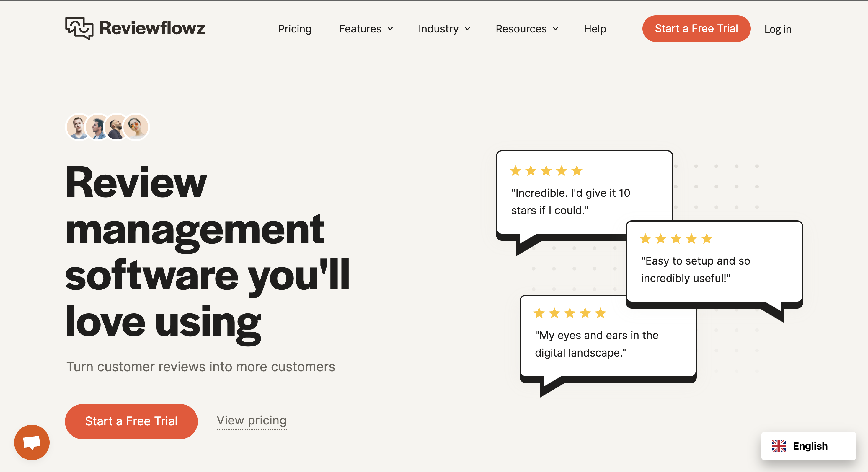Expand the Resources dropdown menu
Image resolution: width=868 pixels, height=472 pixels.
pyautogui.click(x=527, y=29)
